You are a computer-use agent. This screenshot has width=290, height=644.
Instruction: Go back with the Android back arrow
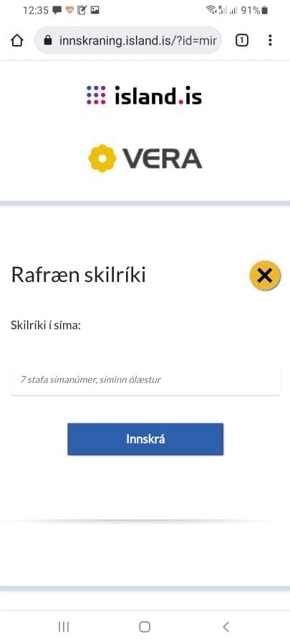tap(226, 626)
